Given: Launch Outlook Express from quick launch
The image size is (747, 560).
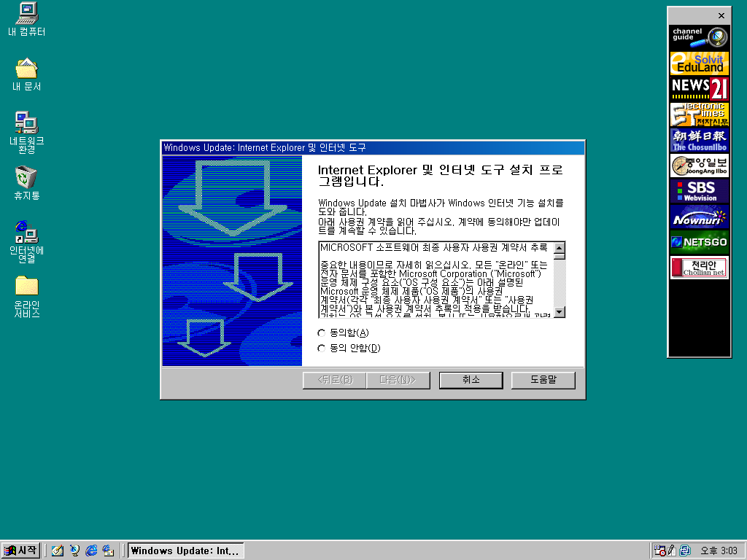Looking at the screenshot, I should coord(108,551).
